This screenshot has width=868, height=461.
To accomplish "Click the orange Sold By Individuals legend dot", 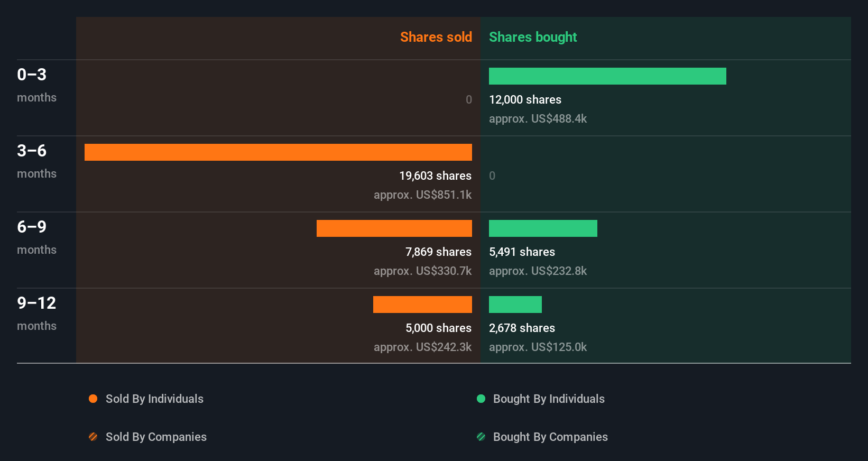I will tap(93, 399).
